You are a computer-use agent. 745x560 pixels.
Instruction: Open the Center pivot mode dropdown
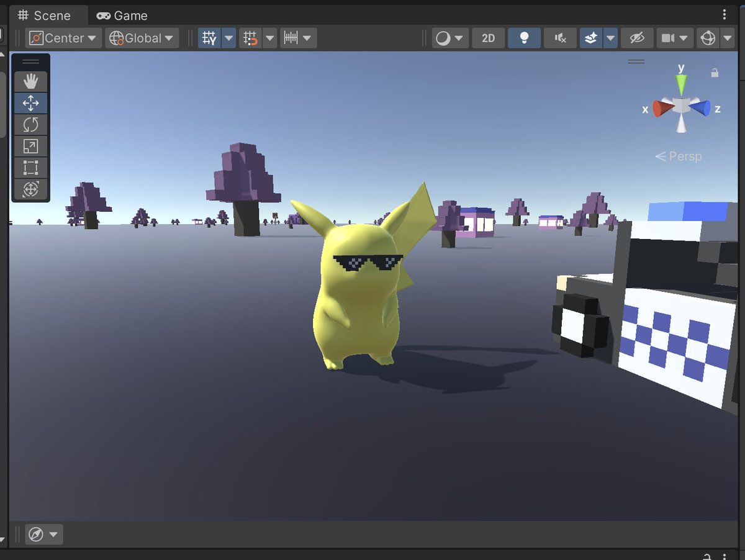click(x=64, y=38)
